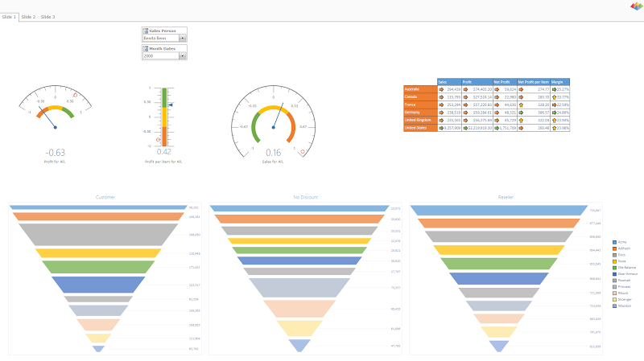
Task: Click the yellow up arrow in Canada Margin cell
Action: click(x=554, y=97)
